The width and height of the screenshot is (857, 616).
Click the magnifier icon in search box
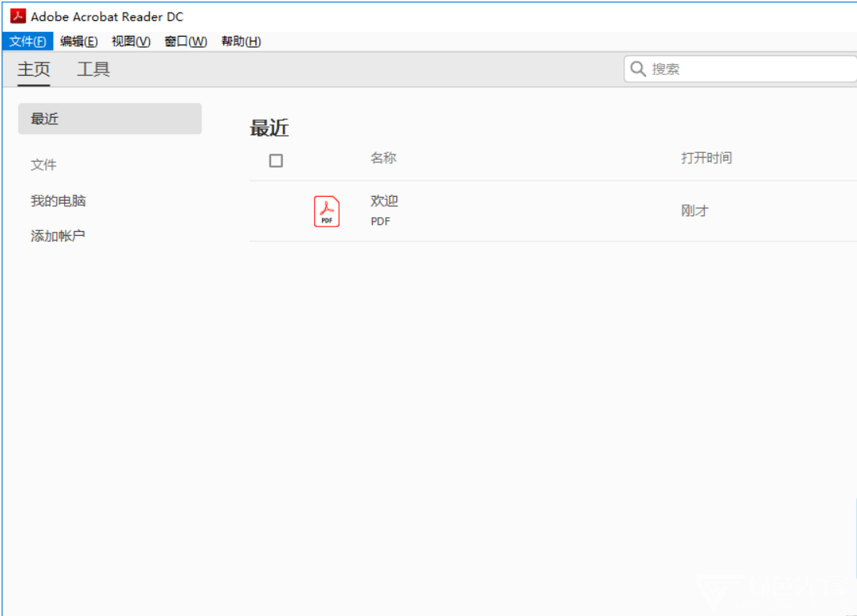[x=637, y=69]
